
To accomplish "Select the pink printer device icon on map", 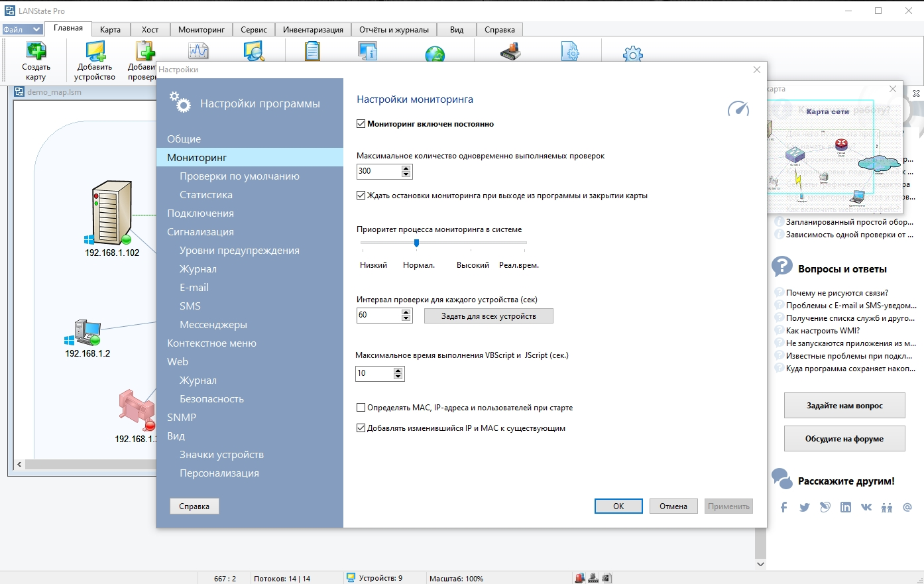I will tap(137, 408).
